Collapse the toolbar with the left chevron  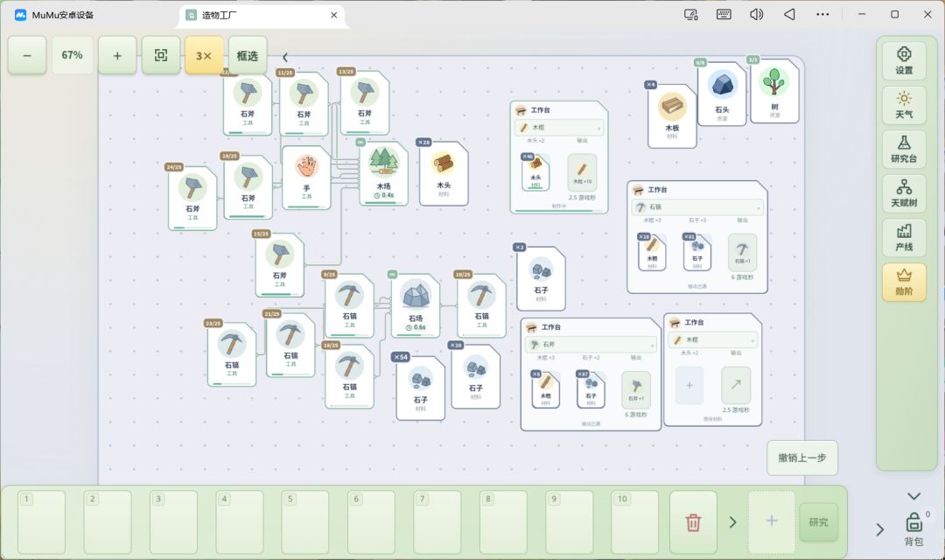point(285,57)
